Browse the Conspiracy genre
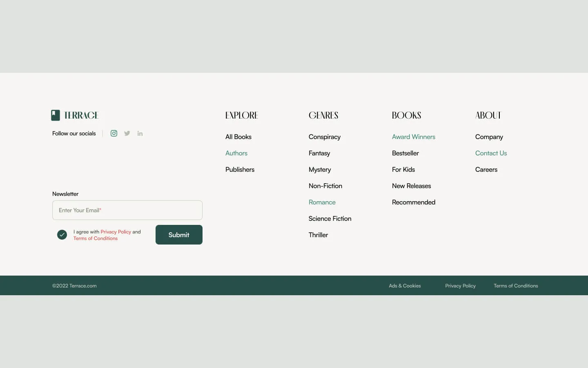The height and width of the screenshot is (368, 588). [x=325, y=137]
